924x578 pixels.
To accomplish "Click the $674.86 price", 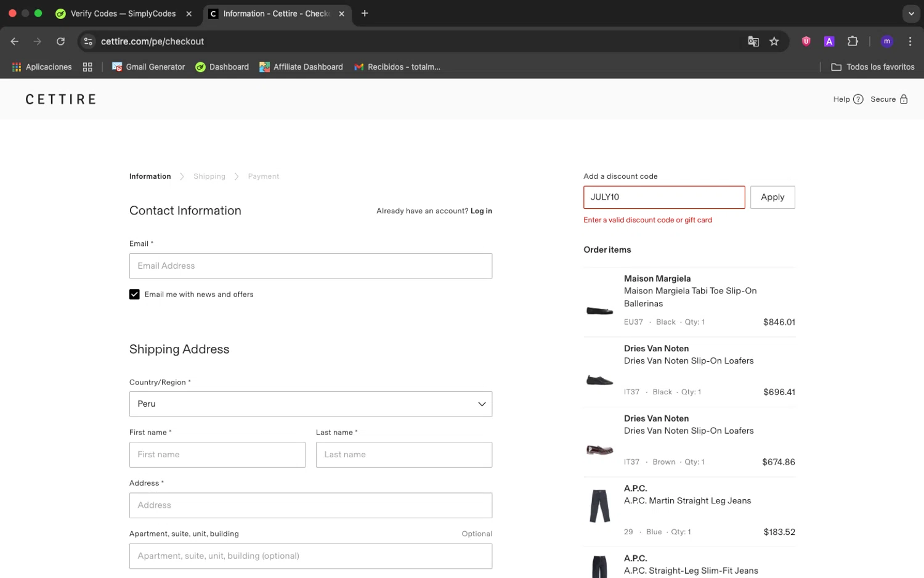I will point(779,462).
